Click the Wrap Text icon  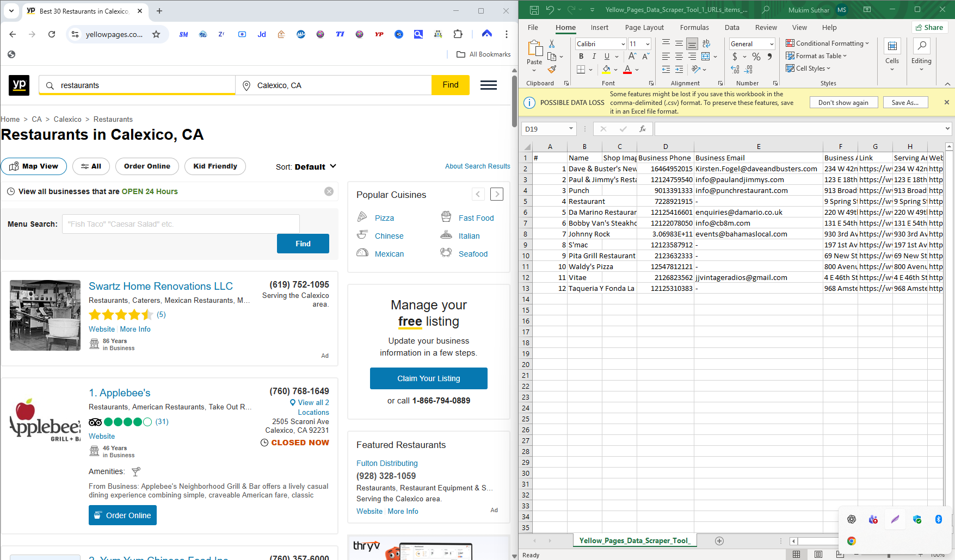[x=706, y=43]
